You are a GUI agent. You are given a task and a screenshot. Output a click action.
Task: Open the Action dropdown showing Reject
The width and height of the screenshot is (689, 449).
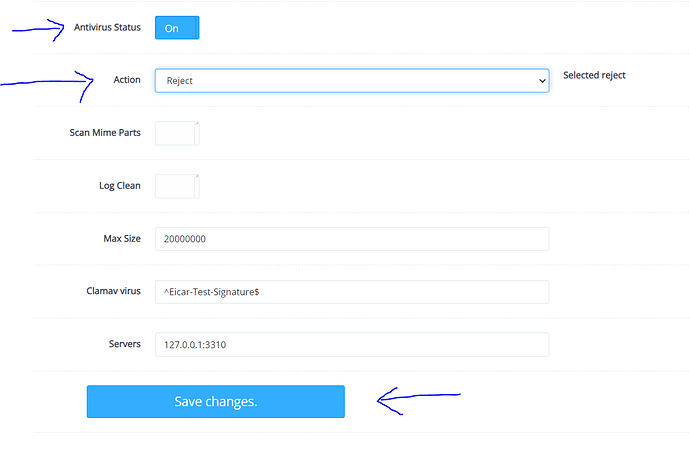(352, 80)
